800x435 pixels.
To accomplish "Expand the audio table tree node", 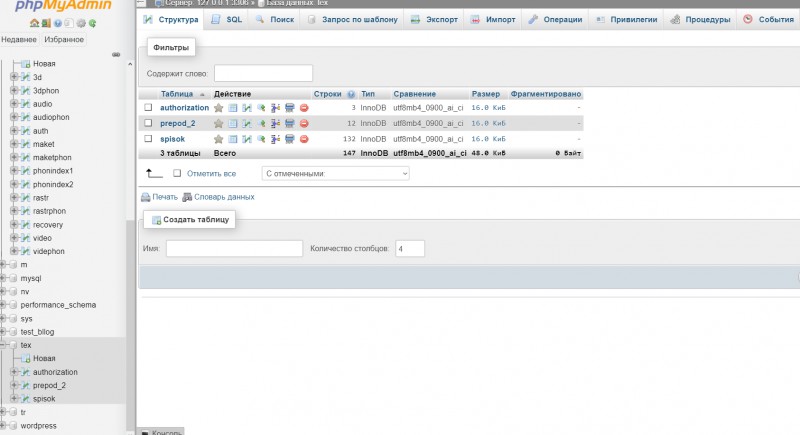I will (x=14, y=104).
